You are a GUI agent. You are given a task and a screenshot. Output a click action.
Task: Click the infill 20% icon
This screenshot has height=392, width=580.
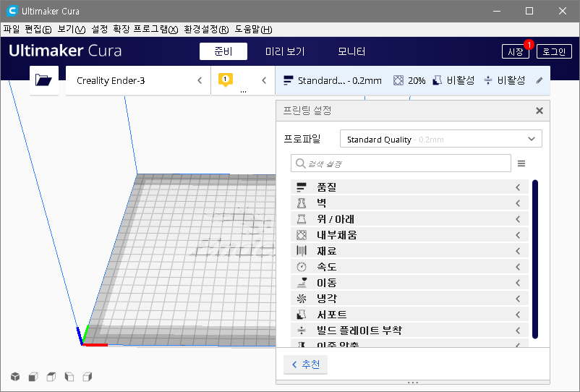(398, 80)
